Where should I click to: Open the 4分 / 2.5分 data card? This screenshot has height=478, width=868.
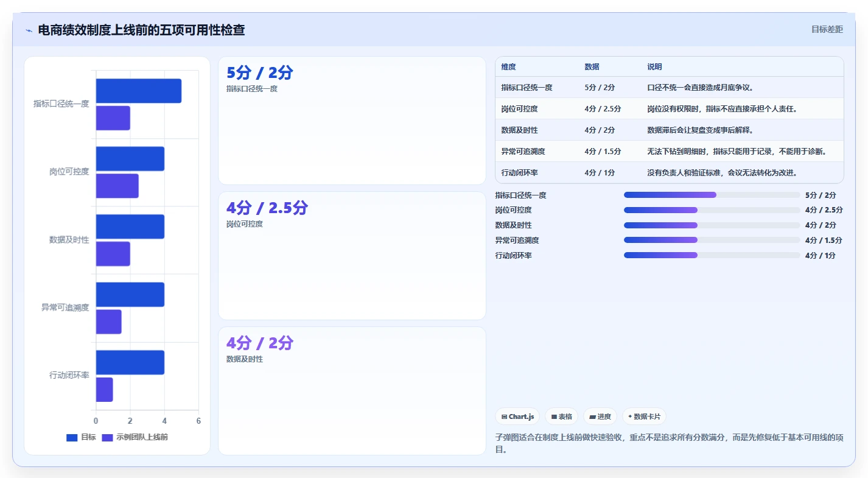coord(352,256)
